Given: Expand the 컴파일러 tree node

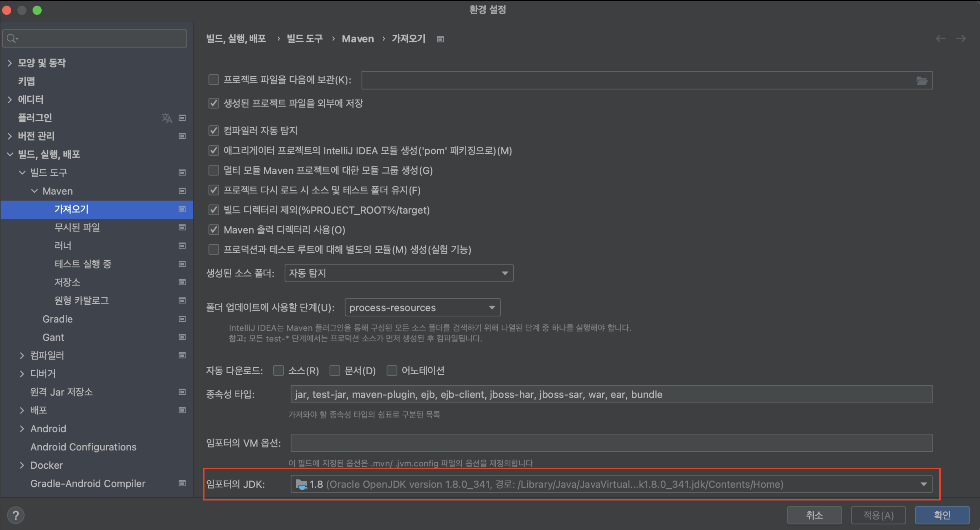Looking at the screenshot, I should tap(22, 355).
